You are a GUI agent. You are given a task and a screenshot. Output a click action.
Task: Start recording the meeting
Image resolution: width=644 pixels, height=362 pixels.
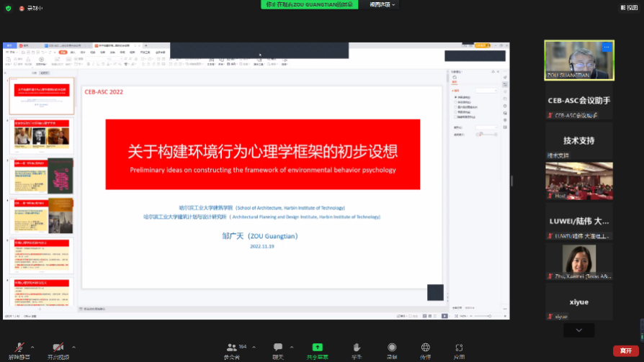point(392,348)
